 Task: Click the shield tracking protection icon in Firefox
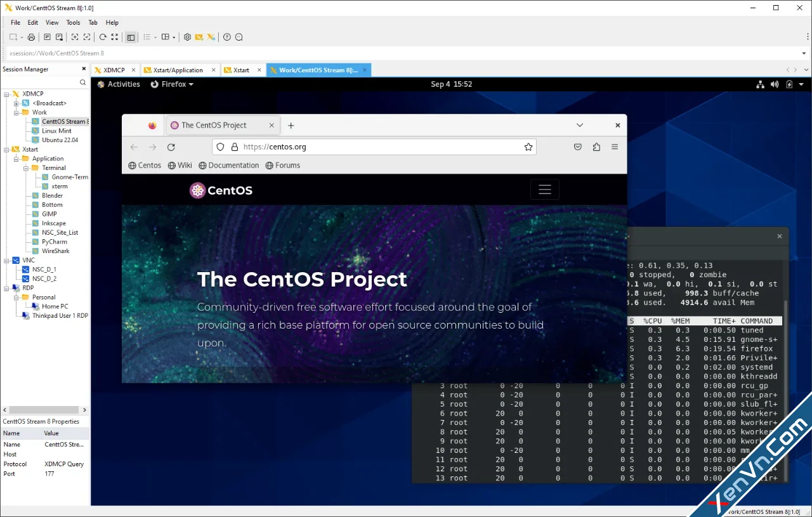coord(220,147)
